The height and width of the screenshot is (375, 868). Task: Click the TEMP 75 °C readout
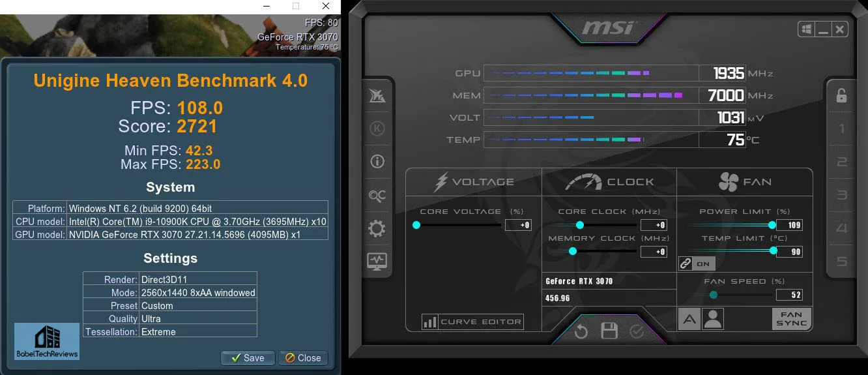coord(736,140)
